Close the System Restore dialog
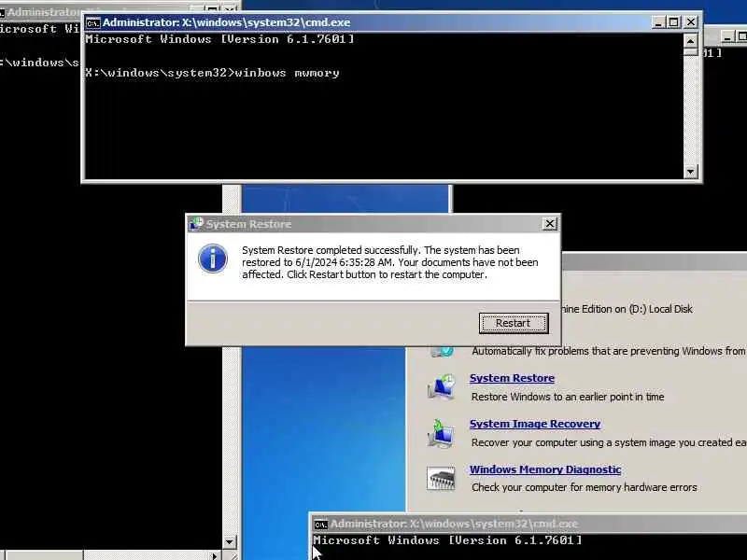This screenshot has height=560, width=747. 549,224
